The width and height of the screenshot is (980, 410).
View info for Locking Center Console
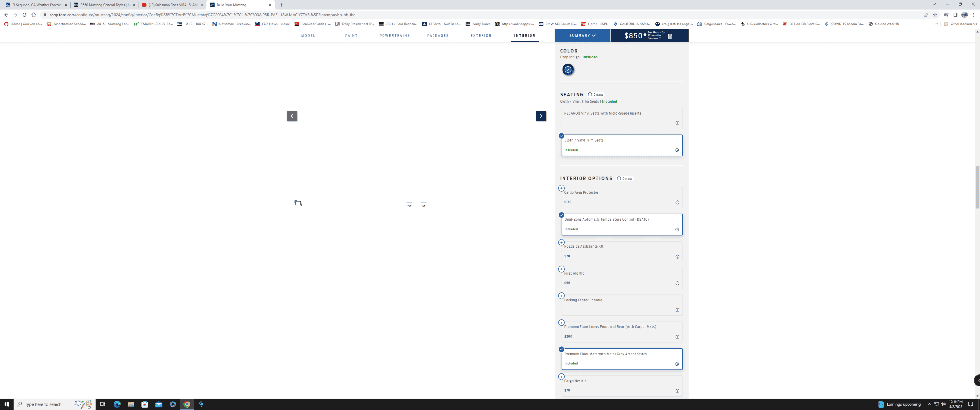click(677, 310)
